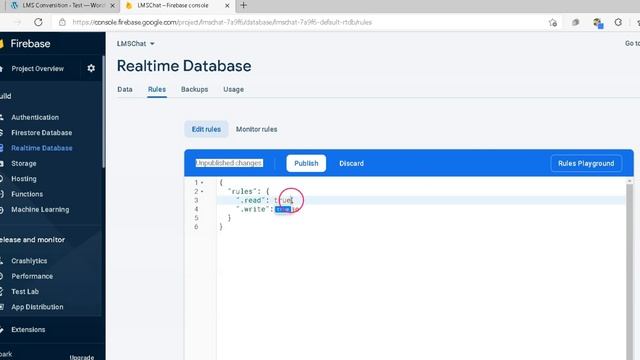Open Crashlytics in sidebar
The height and width of the screenshot is (360, 640).
(29, 261)
